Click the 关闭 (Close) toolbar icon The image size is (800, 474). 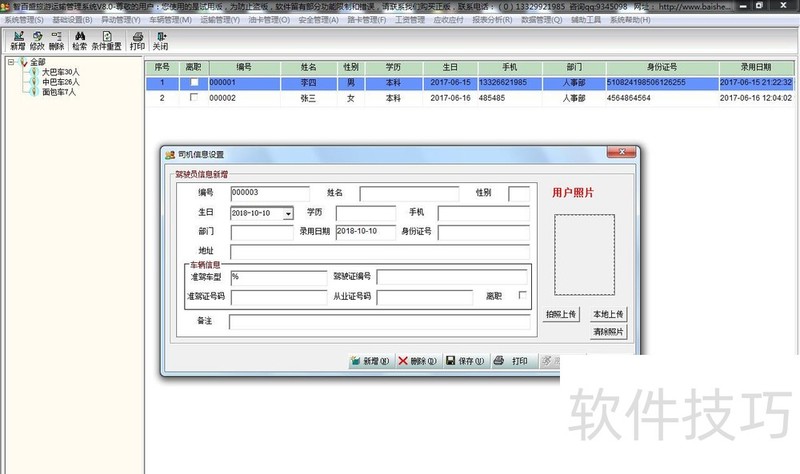pyautogui.click(x=160, y=40)
